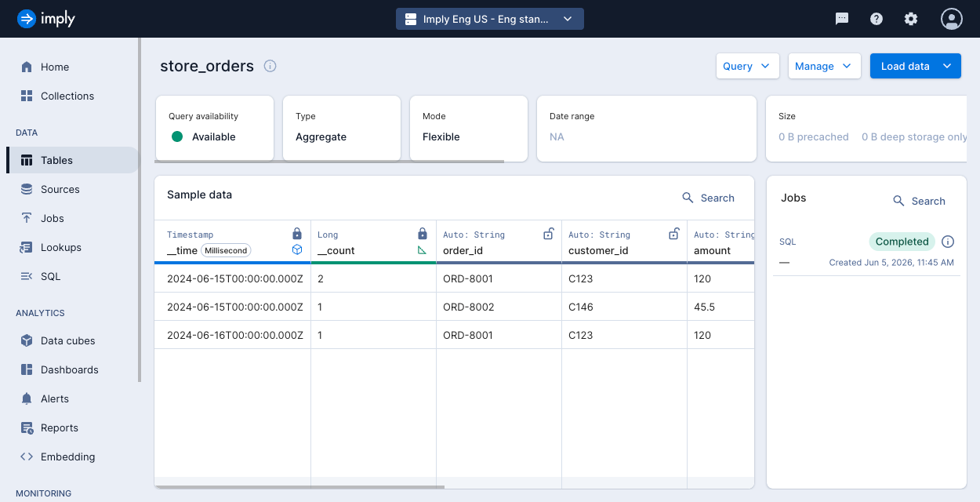Click the Embedding code brackets icon
This screenshot has width=980, height=502.
(x=27, y=457)
